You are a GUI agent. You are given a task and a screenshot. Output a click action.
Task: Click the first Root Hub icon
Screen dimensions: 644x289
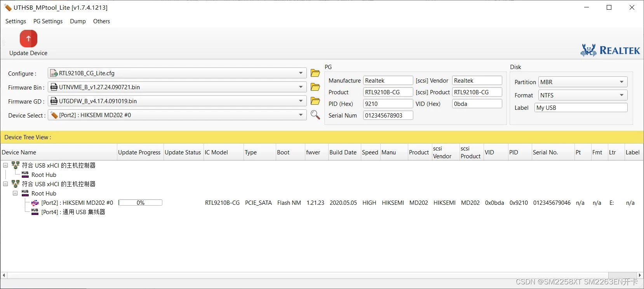coord(25,175)
